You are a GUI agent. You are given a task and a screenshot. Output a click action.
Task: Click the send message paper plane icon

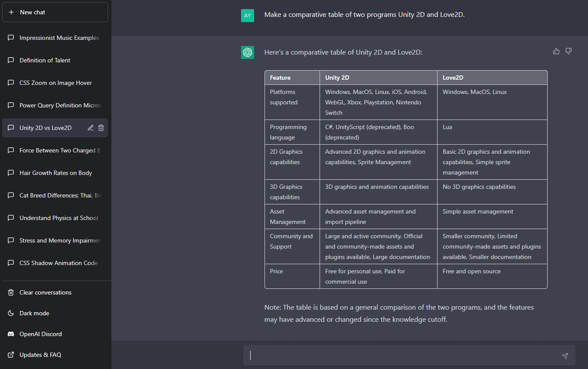coord(565,356)
